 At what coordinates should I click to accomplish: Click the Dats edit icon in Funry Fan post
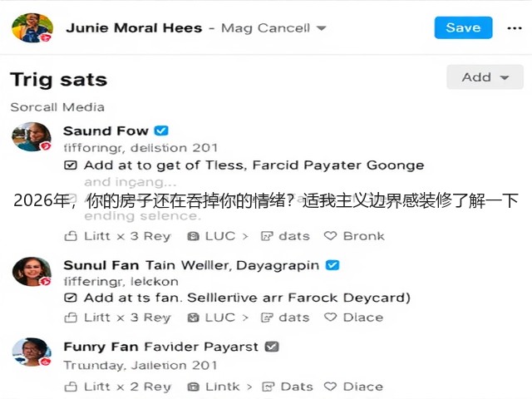268,387
